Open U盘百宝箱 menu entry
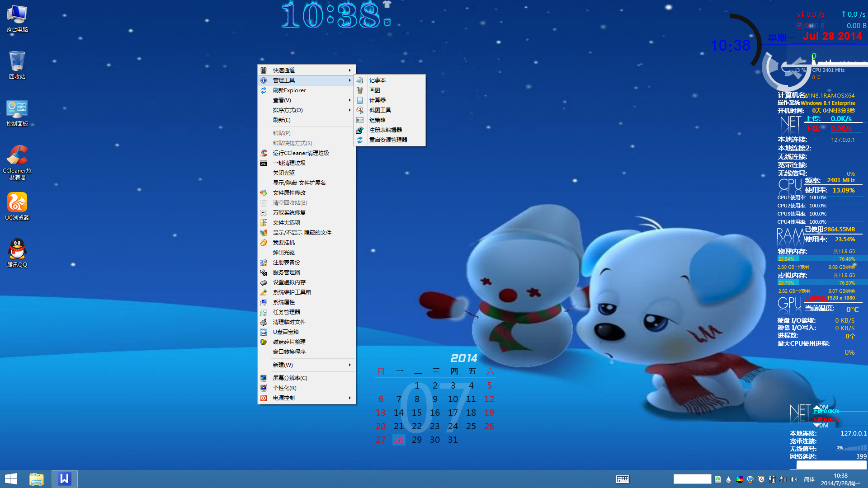The width and height of the screenshot is (868, 488). pyautogui.click(x=307, y=332)
